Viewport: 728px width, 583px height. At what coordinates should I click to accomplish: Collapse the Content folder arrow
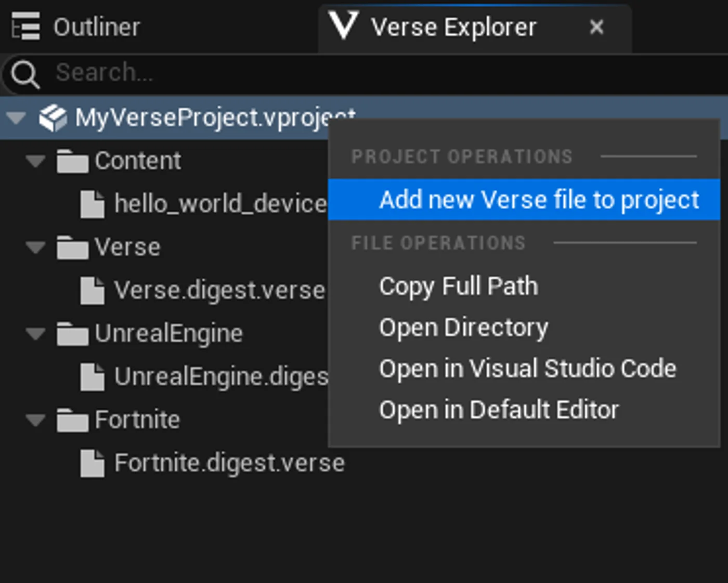point(36,161)
